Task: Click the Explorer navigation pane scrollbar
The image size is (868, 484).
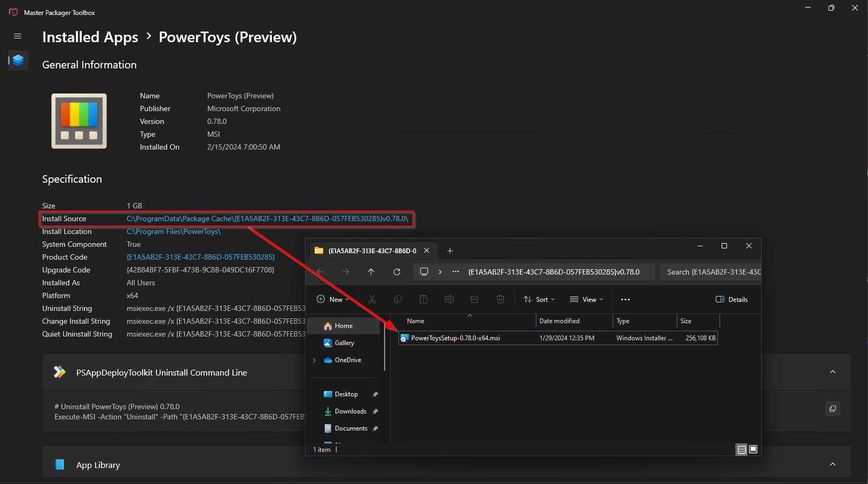Action: pos(385,346)
